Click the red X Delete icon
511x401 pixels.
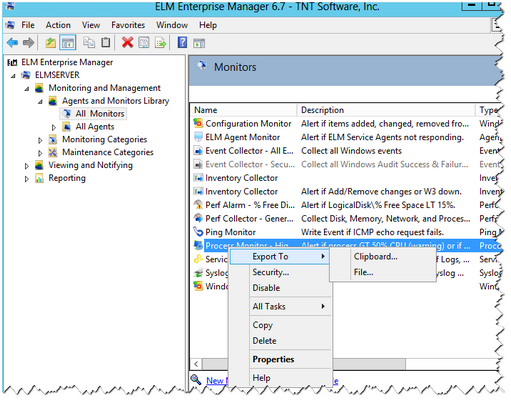pyautogui.click(x=127, y=42)
